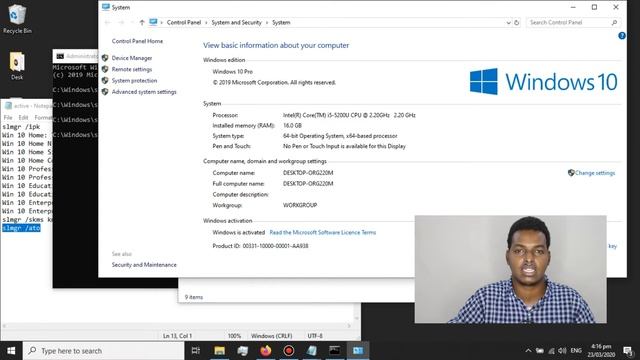640x360 pixels.
Task: Click the Product ID value text
Action: 276,246
